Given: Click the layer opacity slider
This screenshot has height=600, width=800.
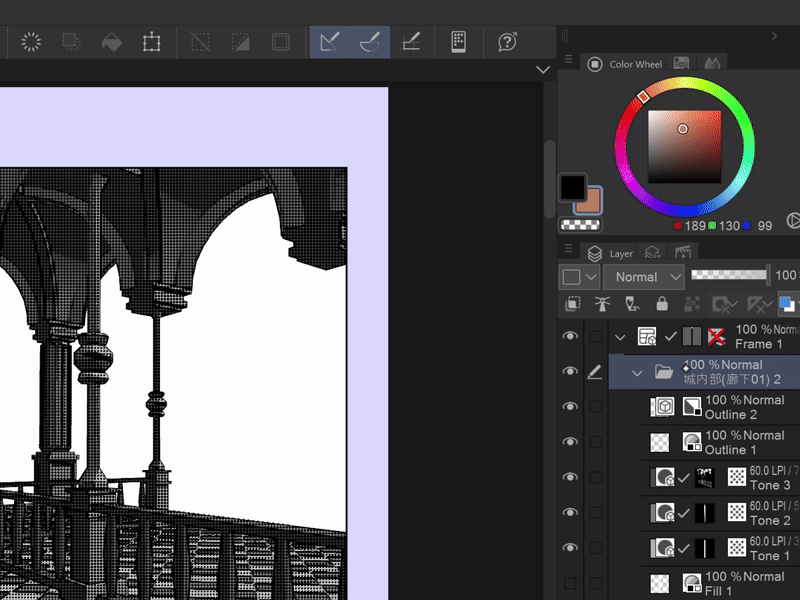Looking at the screenshot, I should pyautogui.click(x=730, y=274).
